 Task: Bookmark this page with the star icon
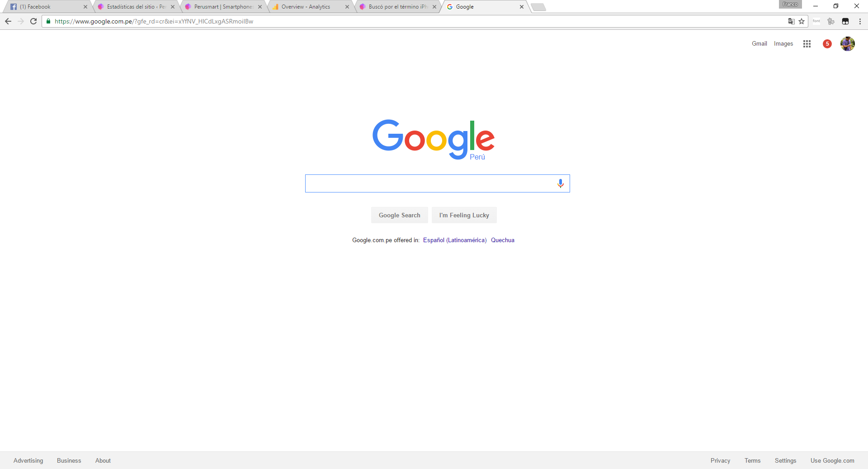pos(802,21)
